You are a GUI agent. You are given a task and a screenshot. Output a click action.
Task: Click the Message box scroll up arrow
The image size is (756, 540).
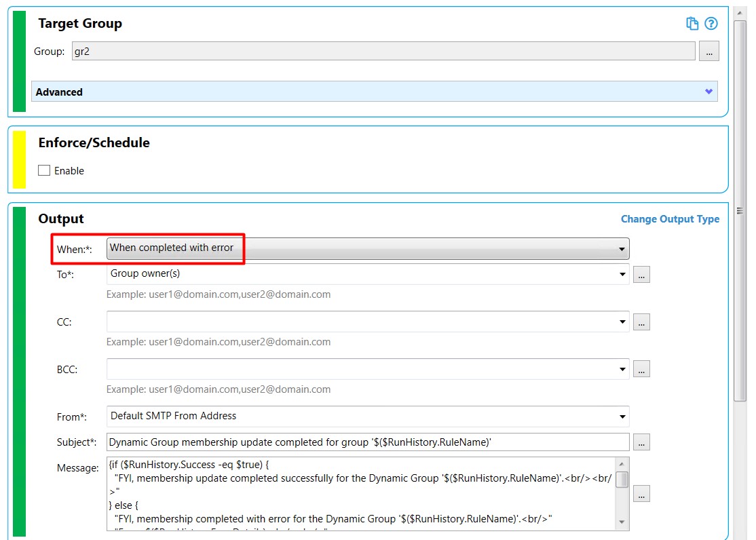(x=622, y=464)
